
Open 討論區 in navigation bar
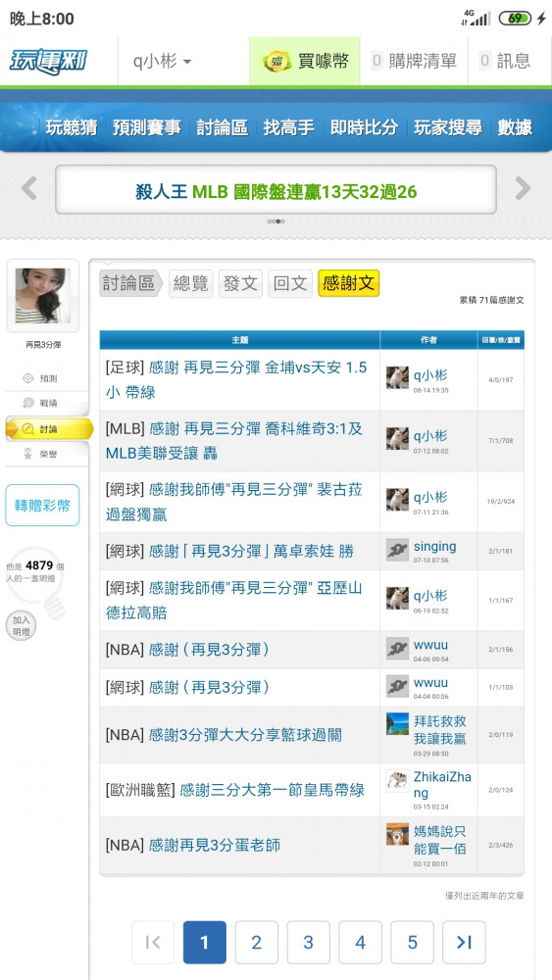[x=222, y=127]
